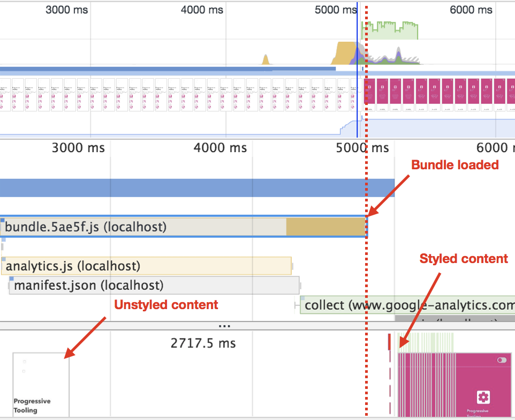Click the small yellow CPU spike after 4000 ms

click(x=264, y=60)
